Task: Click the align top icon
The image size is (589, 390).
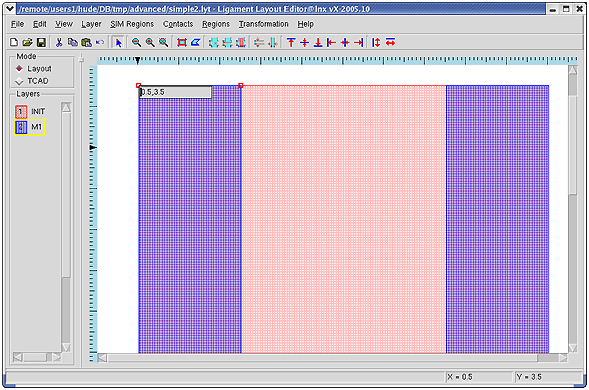Action: pos(291,42)
